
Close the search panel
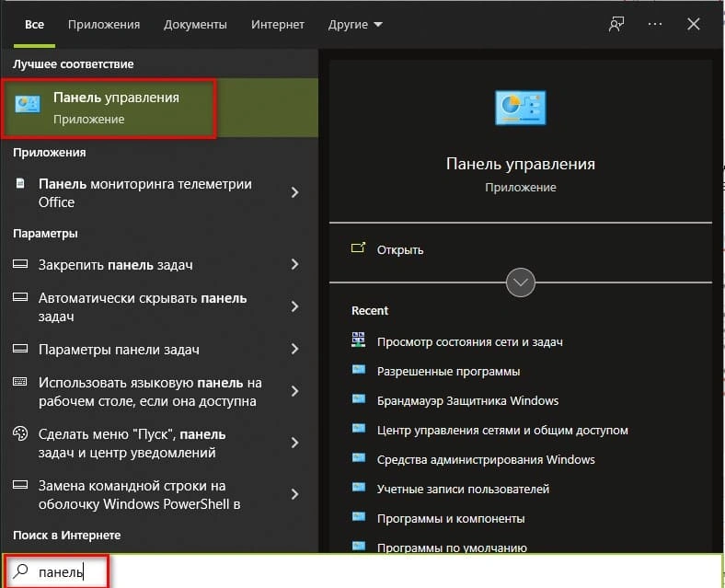pyautogui.click(x=693, y=24)
